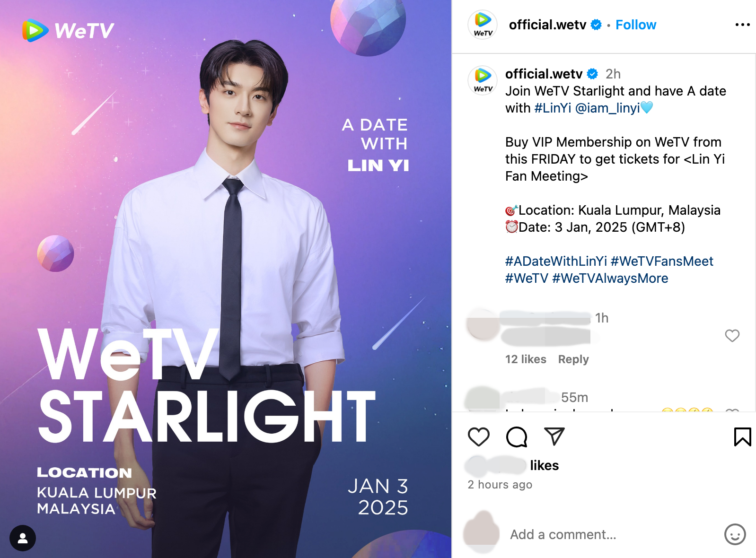Like the post with heart icon
756x558 pixels.
(x=478, y=437)
